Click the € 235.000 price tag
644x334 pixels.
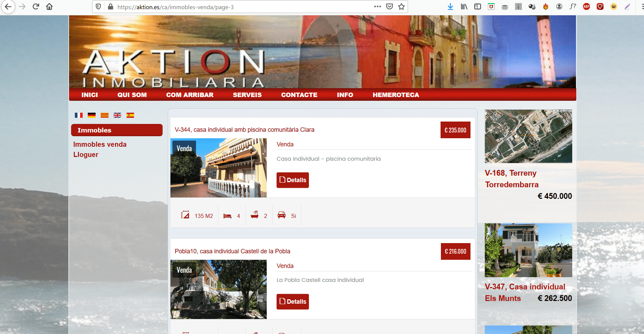[456, 130]
